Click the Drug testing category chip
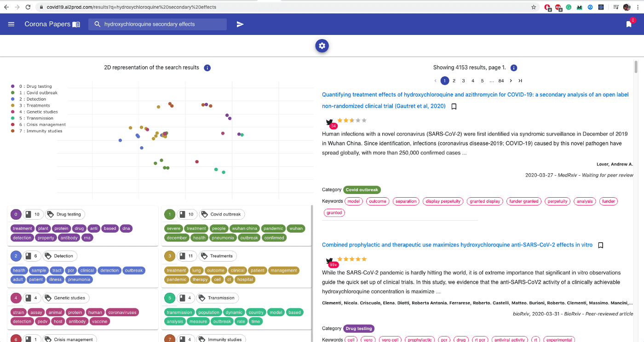Viewport: 644px width, 342px height. [x=359, y=329]
